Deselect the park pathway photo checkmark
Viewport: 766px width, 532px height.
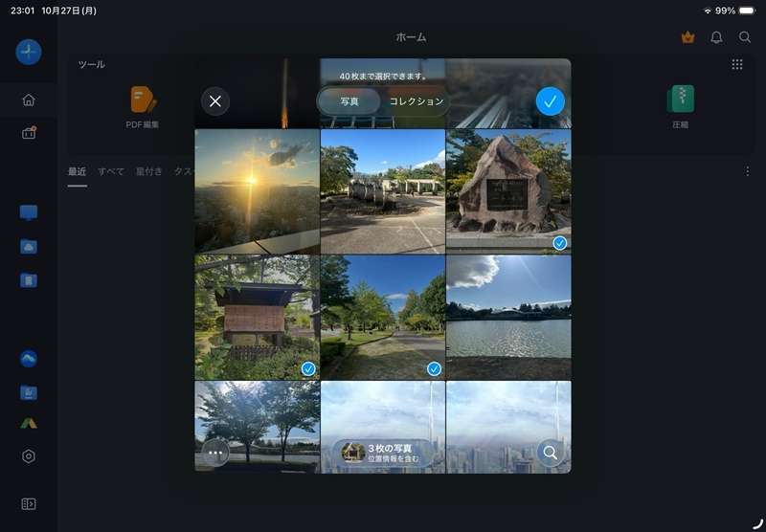[434, 368]
